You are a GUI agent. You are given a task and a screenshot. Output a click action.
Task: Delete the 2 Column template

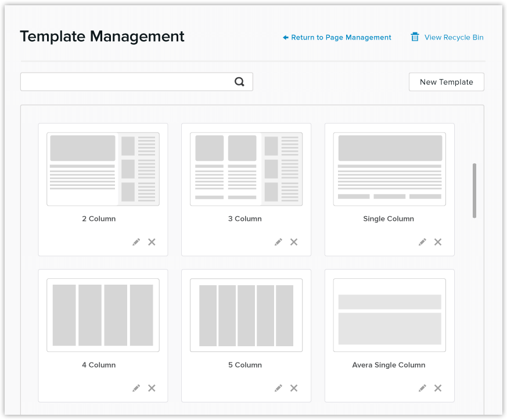pos(152,242)
